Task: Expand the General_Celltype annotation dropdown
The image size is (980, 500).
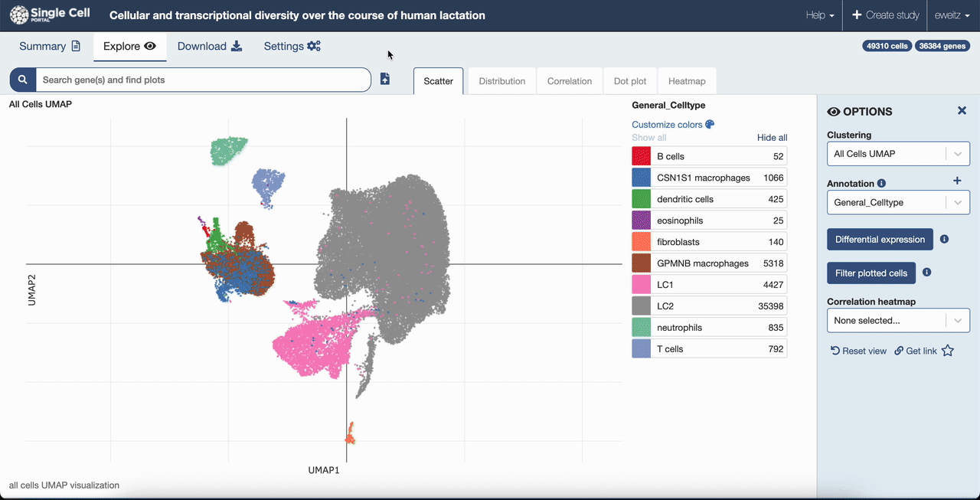Action: click(898, 203)
